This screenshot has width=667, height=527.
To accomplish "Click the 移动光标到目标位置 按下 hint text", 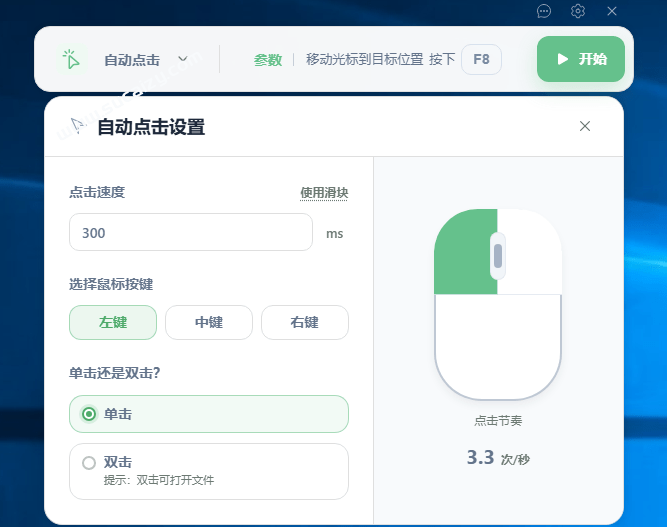I will (x=380, y=59).
